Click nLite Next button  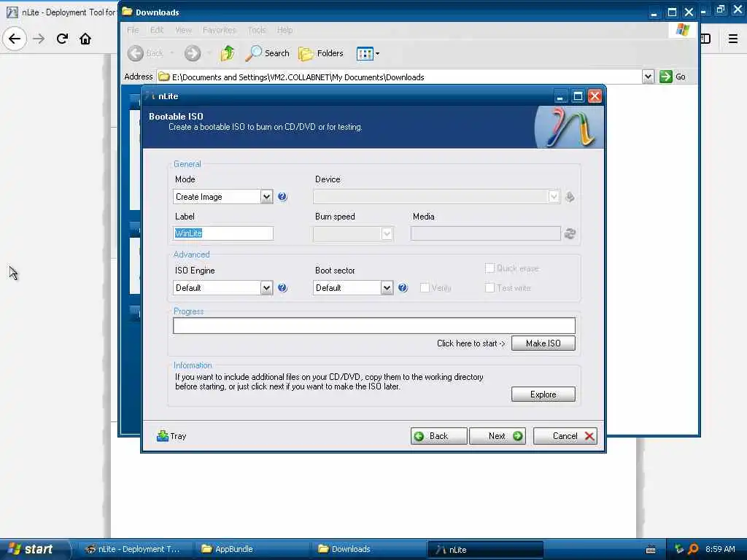point(498,436)
